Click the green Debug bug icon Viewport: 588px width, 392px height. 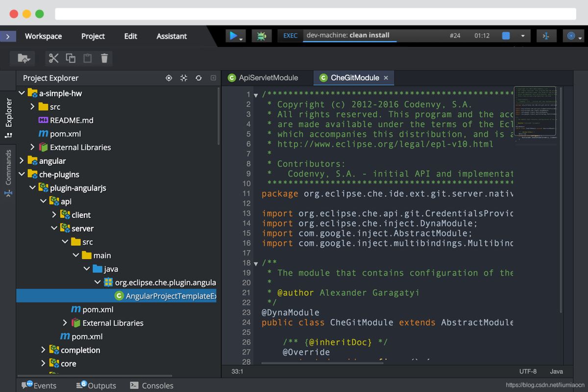tap(262, 36)
